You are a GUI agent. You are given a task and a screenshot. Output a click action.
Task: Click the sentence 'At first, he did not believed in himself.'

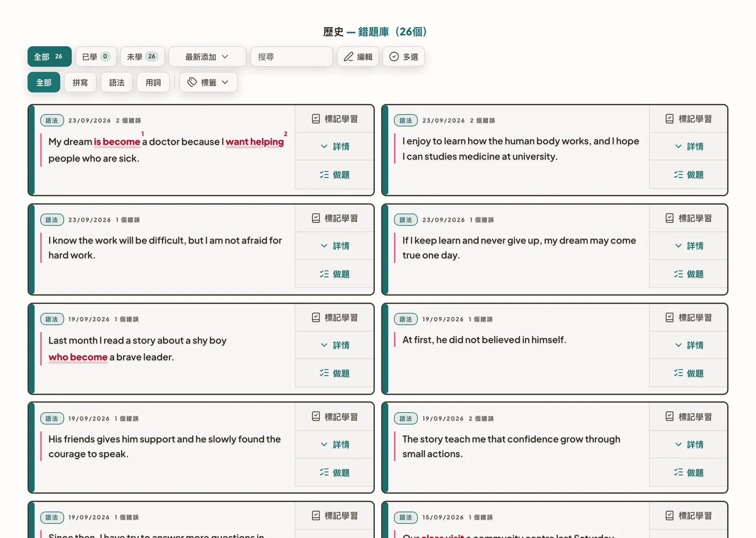pyautogui.click(x=484, y=339)
